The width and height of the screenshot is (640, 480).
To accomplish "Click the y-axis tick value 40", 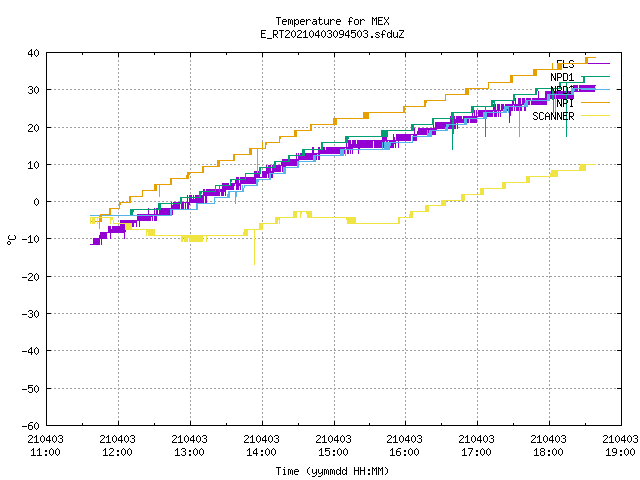I will point(33,53).
